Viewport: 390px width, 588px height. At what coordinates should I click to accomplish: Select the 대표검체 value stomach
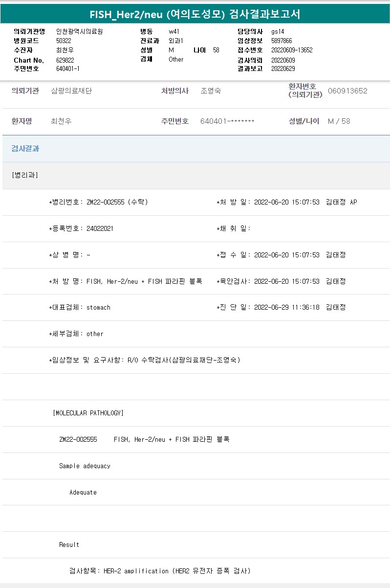(x=98, y=308)
